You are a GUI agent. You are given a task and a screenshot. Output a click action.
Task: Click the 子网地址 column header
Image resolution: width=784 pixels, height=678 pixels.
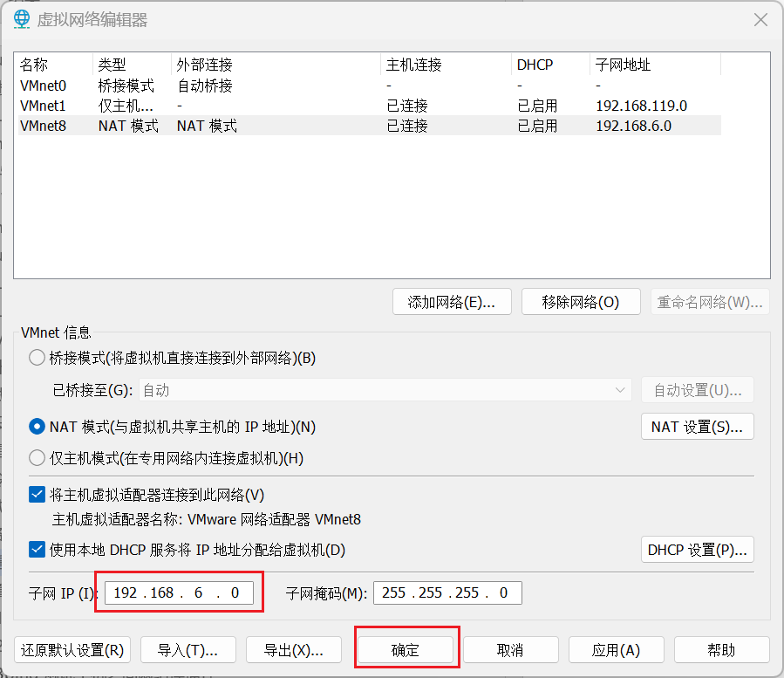pyautogui.click(x=655, y=65)
